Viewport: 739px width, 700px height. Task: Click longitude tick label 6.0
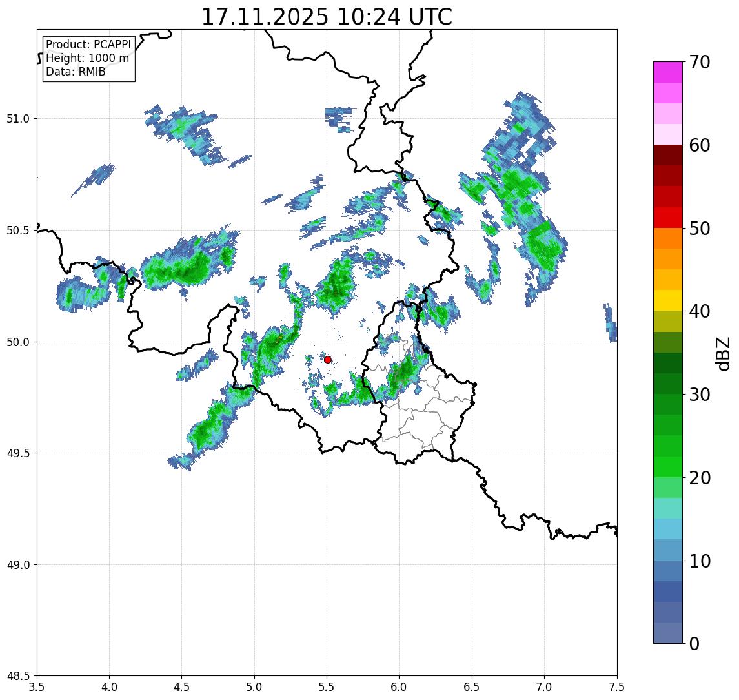tap(400, 687)
